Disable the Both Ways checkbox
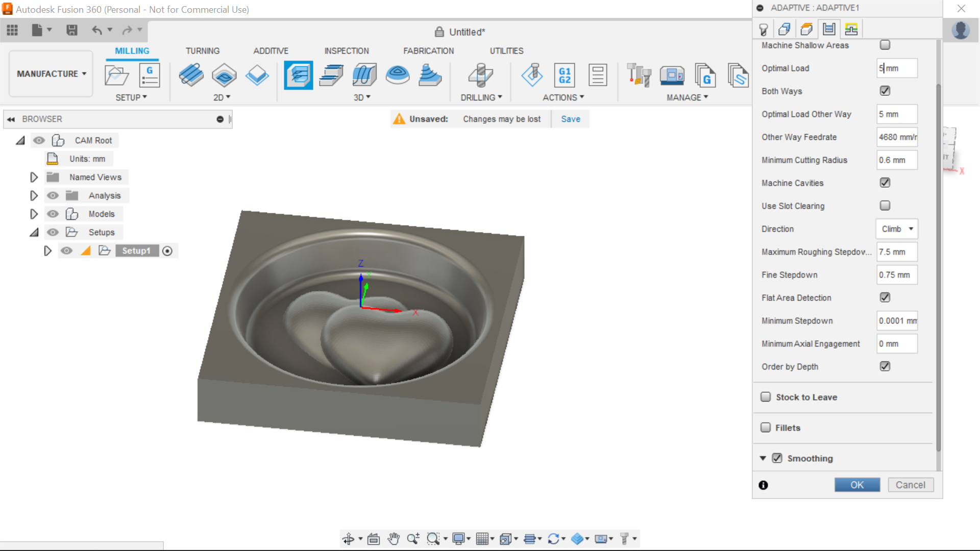The width and height of the screenshot is (980, 551). point(885,91)
